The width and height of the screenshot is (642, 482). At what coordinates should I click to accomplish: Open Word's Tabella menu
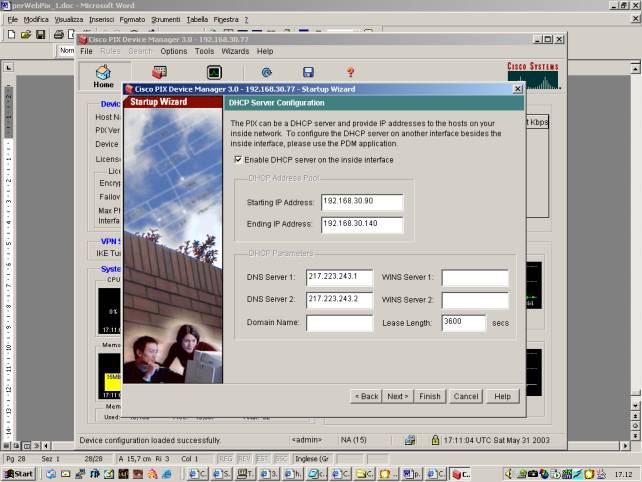point(197,19)
